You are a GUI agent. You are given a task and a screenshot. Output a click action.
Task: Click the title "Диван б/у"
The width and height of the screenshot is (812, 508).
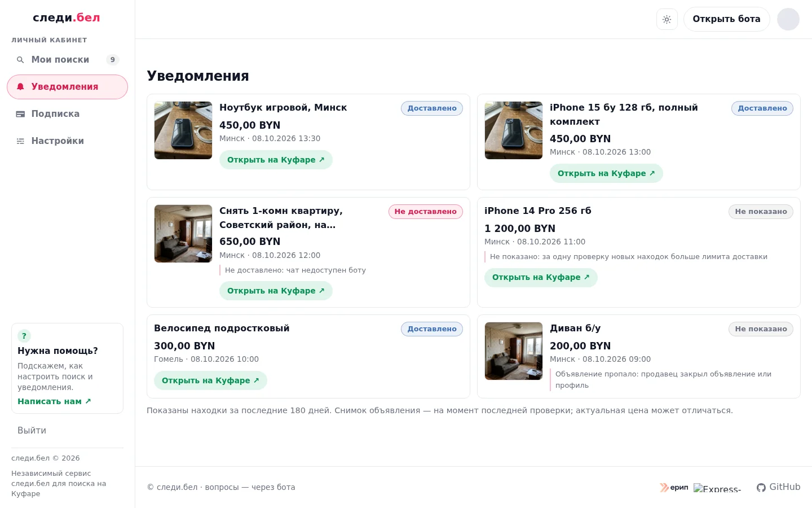click(x=575, y=329)
